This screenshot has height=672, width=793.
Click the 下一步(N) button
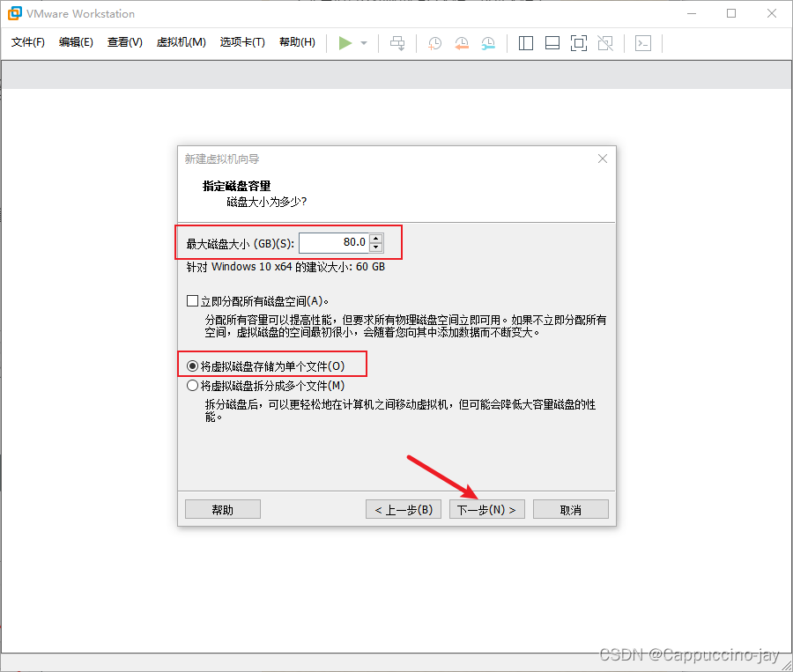tap(486, 508)
